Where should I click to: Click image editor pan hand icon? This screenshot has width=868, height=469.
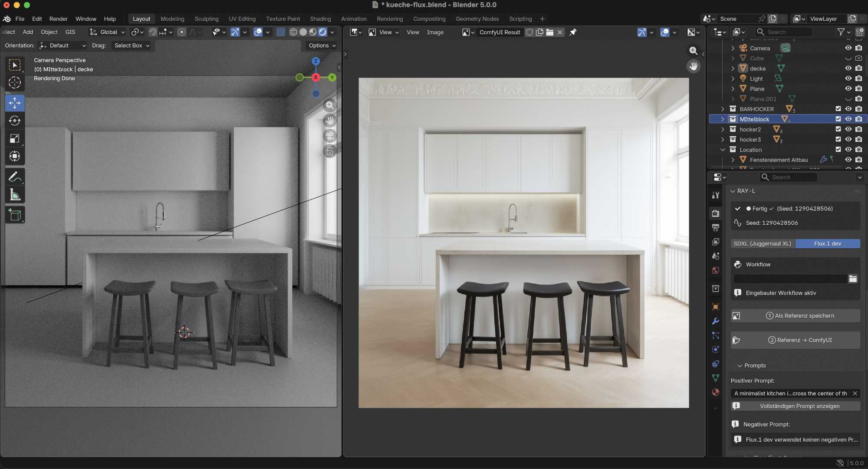(693, 66)
